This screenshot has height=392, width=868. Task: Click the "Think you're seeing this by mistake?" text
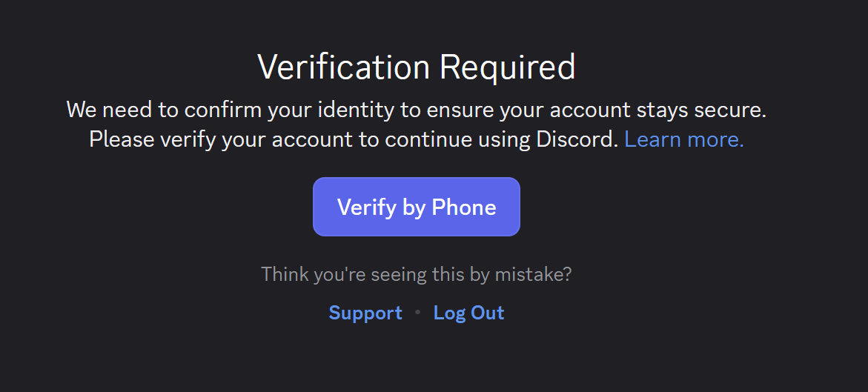[416, 275]
